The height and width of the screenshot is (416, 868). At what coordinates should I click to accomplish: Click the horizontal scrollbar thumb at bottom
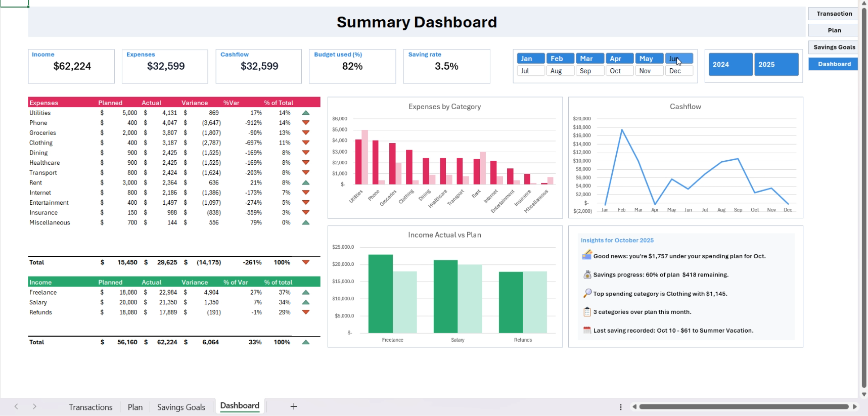click(x=743, y=406)
